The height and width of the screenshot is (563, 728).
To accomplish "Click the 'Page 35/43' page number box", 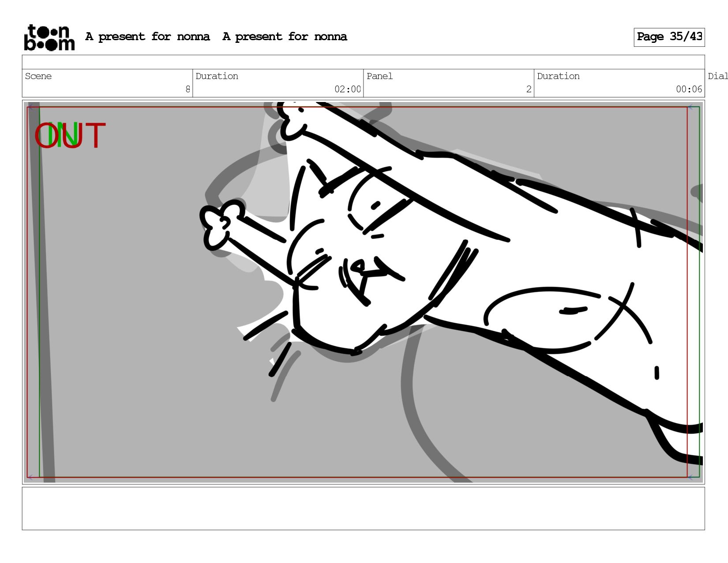I will click(669, 37).
